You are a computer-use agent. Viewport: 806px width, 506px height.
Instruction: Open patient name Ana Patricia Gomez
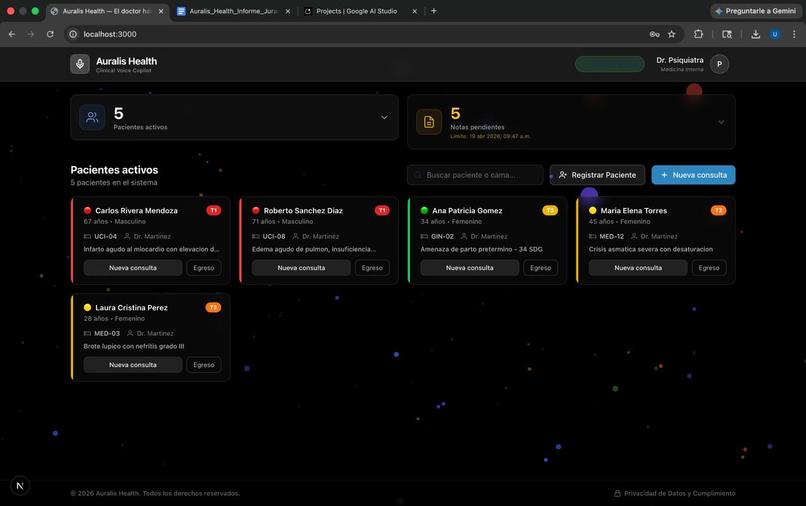point(467,210)
